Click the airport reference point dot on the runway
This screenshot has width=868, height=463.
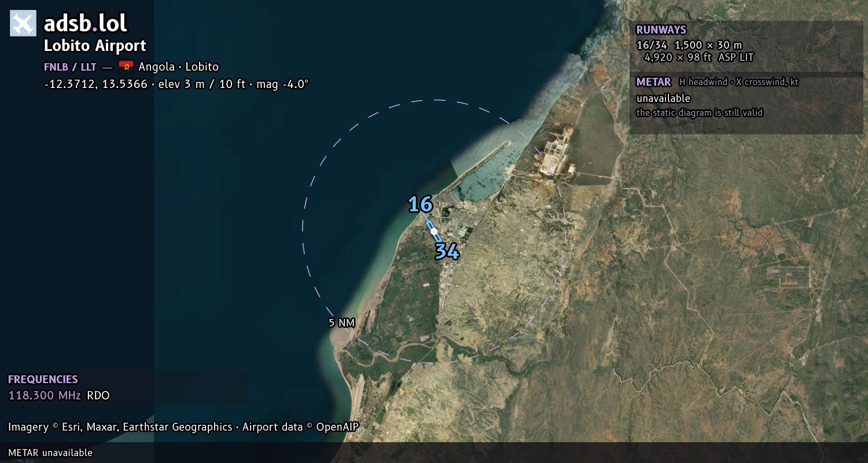pos(434,231)
